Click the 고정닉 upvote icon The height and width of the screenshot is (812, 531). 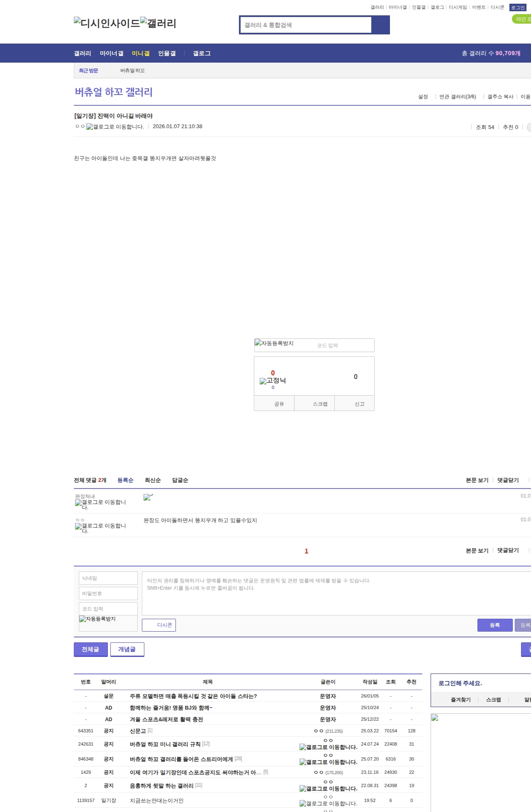tap(273, 380)
